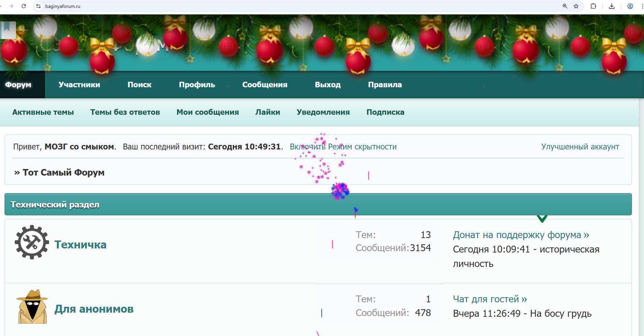Viewport: 644px width, 336px height.
Task: Reload the page with the browser refresh icon
Action: pyautogui.click(x=24, y=6)
